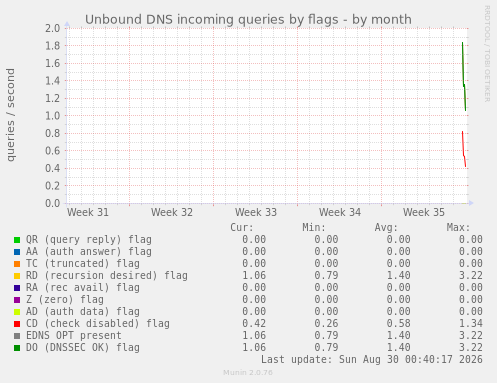Click the Week 35 x-axis label

[424, 212]
